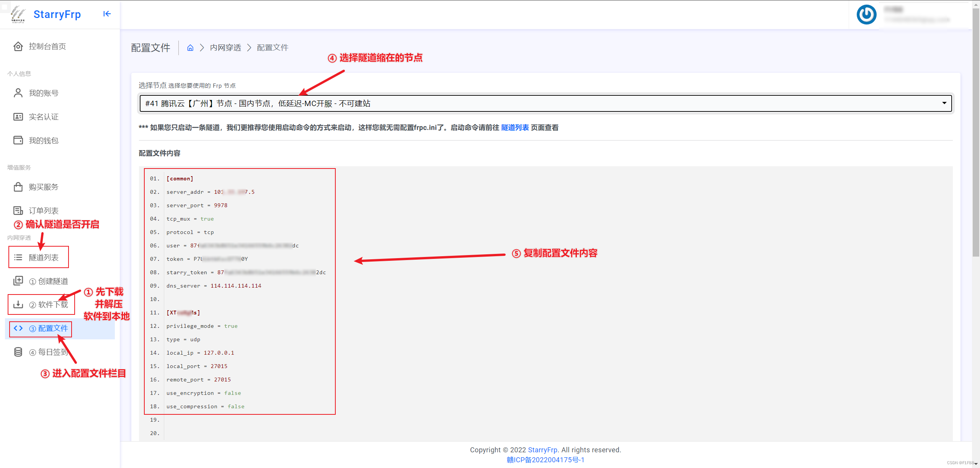Open the 隧道列表 menu item
Screen dimensions: 980x468
point(44,257)
